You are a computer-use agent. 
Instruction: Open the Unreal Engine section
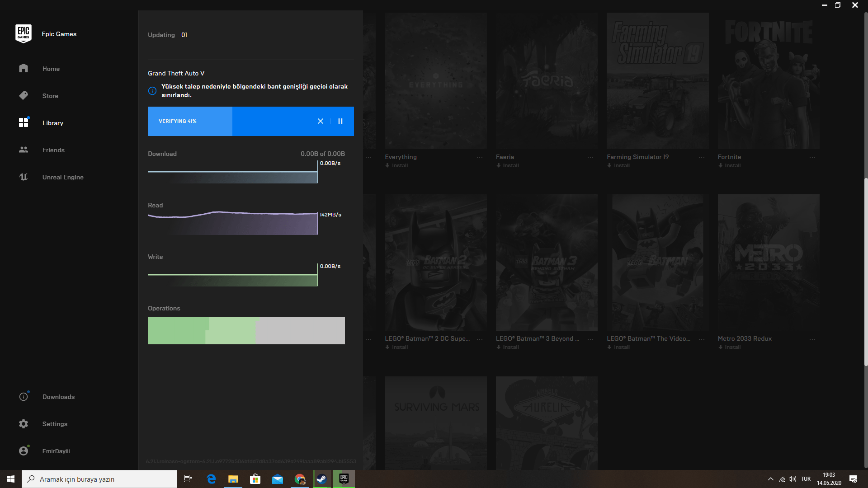pyautogui.click(x=62, y=177)
